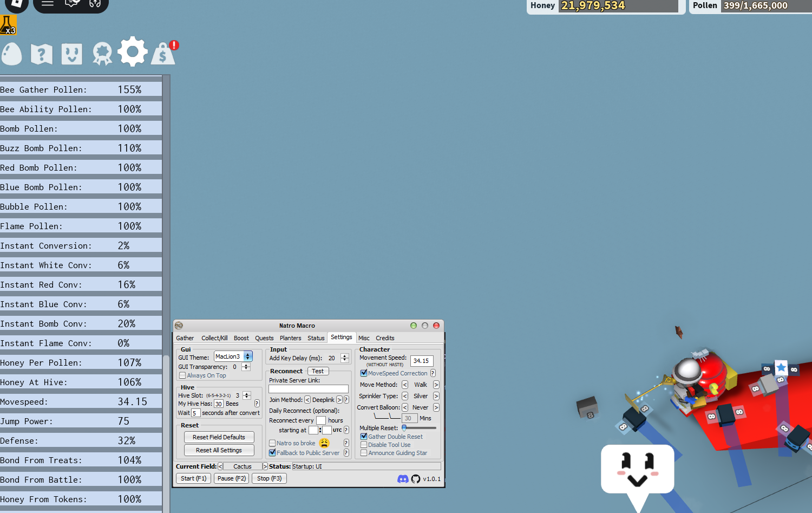Open the Planters tab
Screen dimensions: 812x513
[291, 338]
